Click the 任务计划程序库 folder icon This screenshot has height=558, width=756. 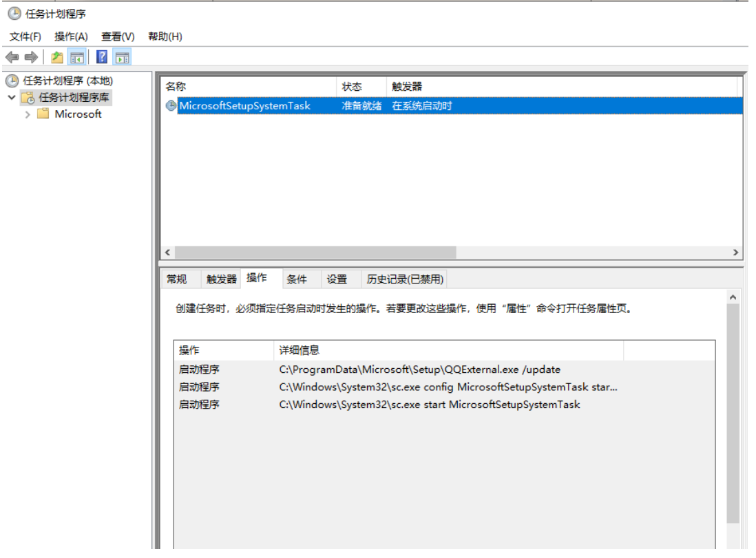28,98
